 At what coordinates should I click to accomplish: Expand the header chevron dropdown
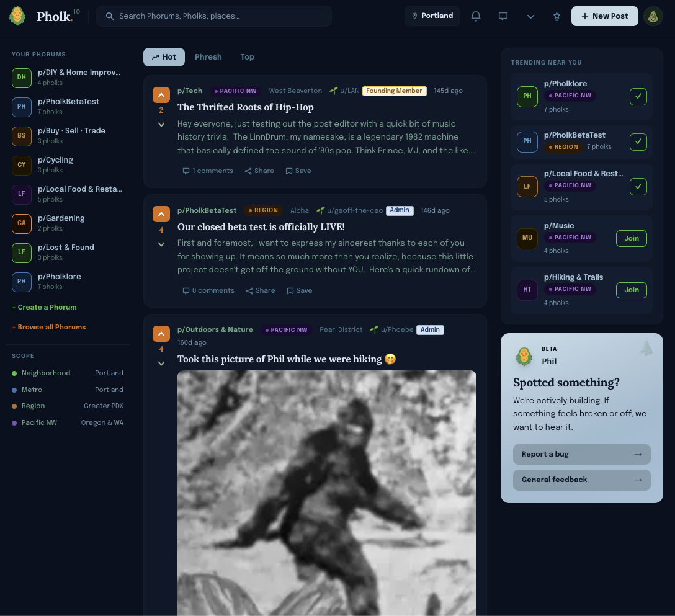click(x=530, y=16)
